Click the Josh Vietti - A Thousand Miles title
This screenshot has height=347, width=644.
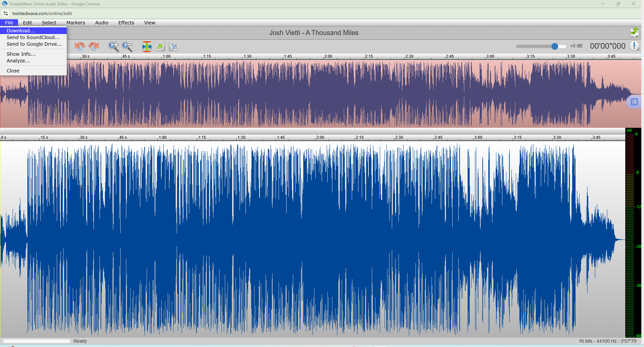tap(314, 33)
